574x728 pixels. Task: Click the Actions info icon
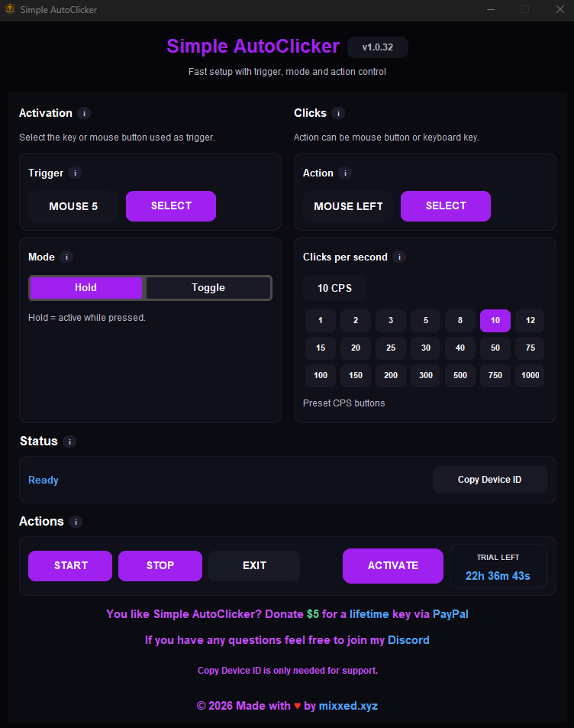(x=76, y=522)
